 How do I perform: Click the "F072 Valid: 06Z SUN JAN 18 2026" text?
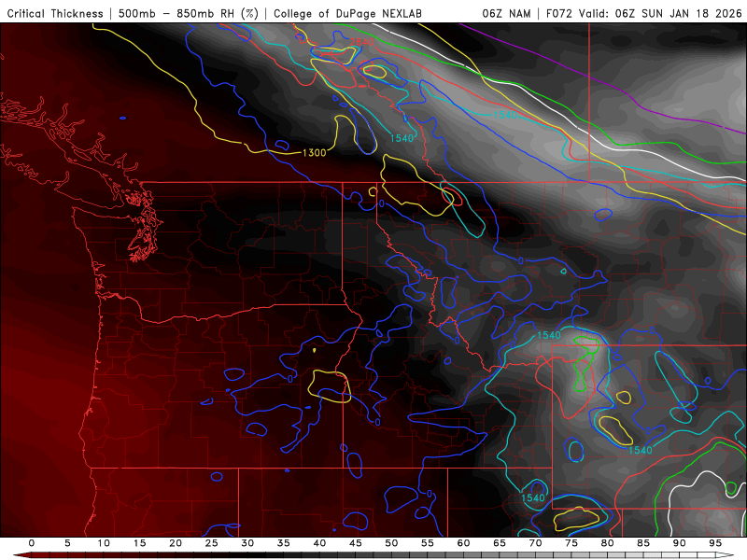(x=644, y=14)
